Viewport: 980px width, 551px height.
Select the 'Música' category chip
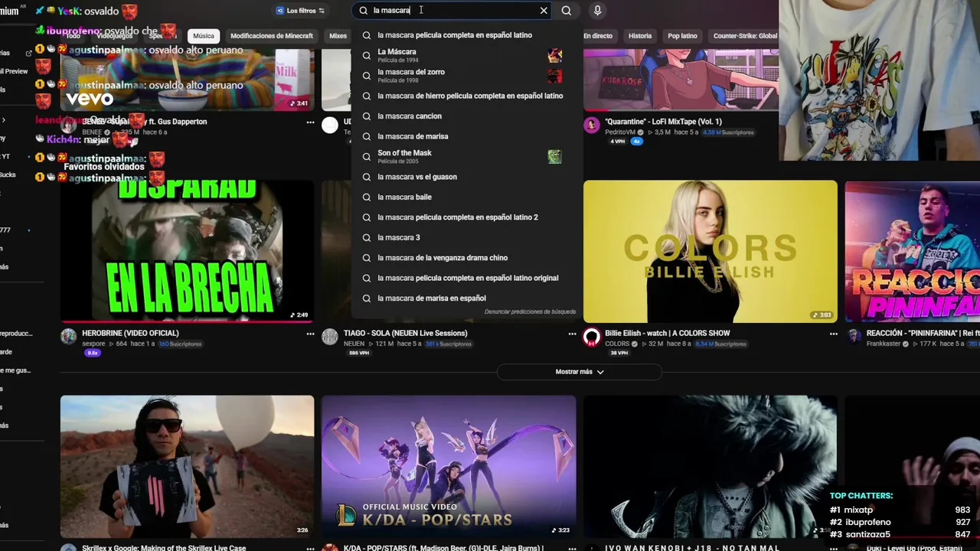204,36
